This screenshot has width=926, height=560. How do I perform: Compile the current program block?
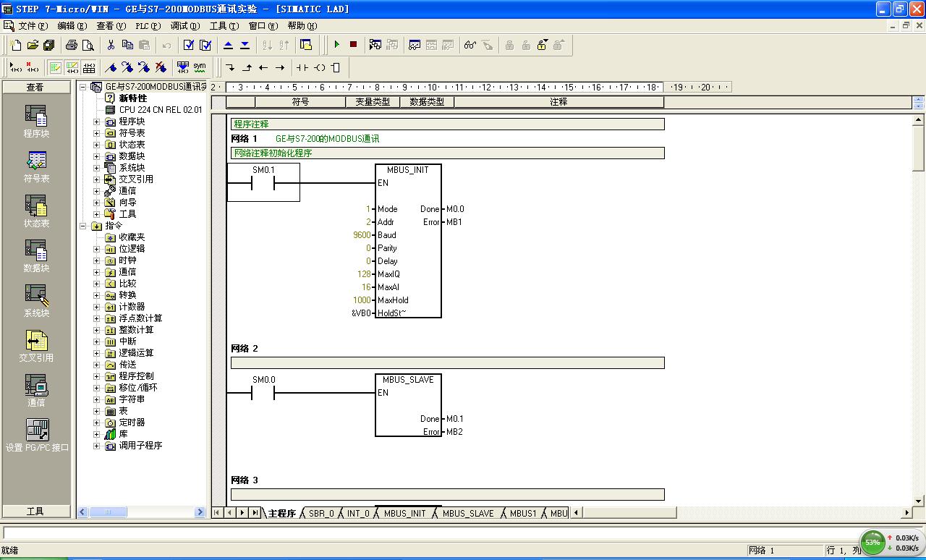click(189, 45)
